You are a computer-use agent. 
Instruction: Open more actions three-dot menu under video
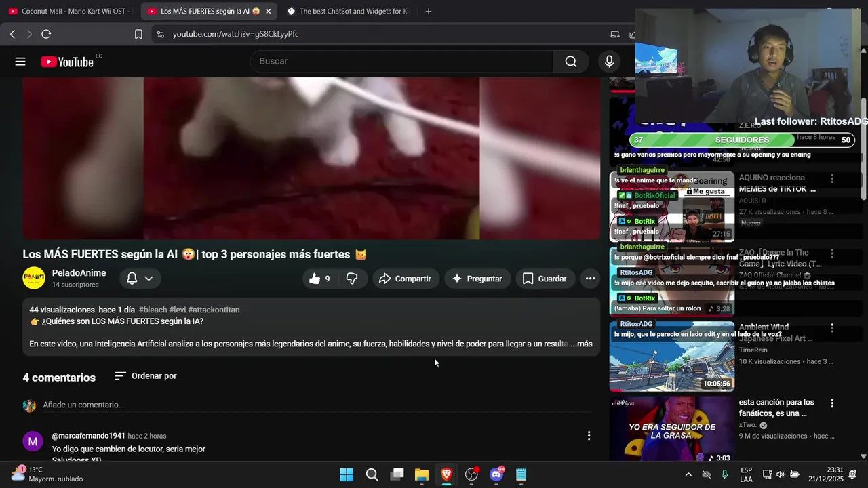pos(590,279)
